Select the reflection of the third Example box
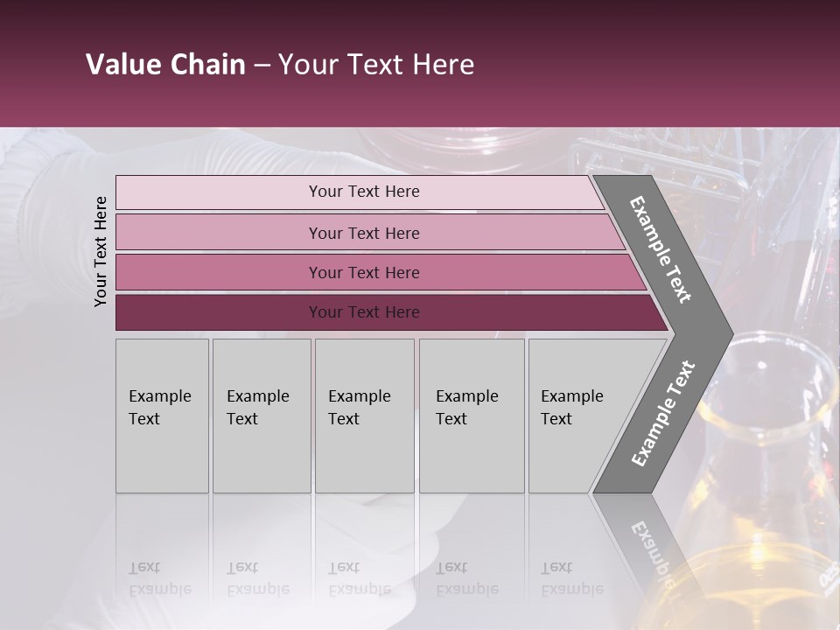 (x=365, y=552)
